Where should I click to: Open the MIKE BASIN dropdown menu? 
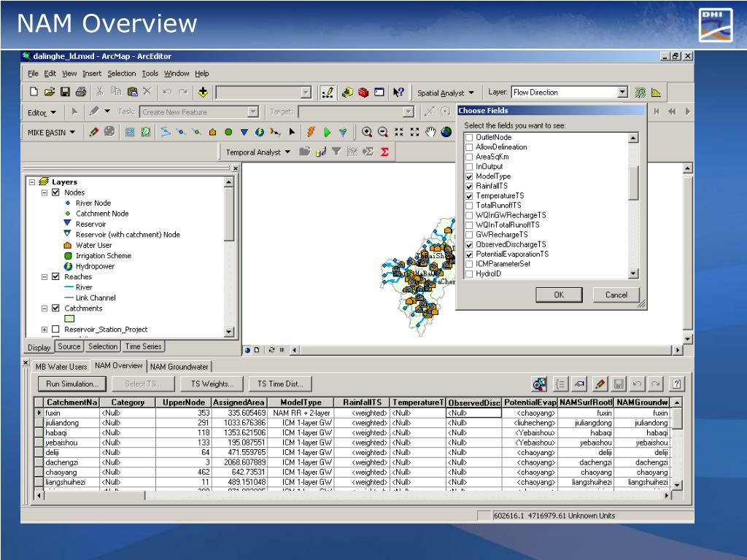tap(51, 133)
